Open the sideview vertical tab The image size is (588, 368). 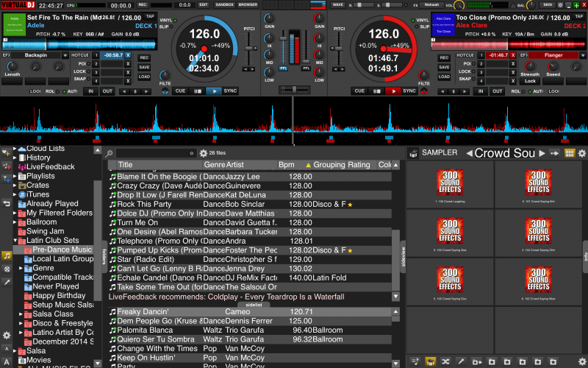tap(403, 257)
